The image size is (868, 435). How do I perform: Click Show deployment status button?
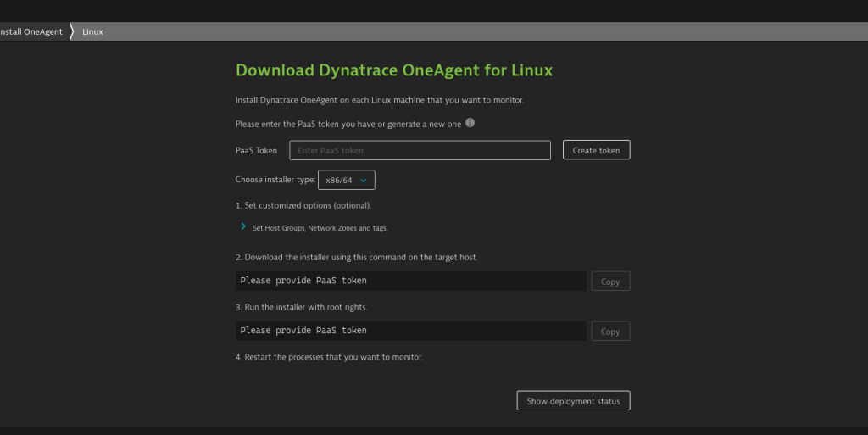[x=573, y=401]
